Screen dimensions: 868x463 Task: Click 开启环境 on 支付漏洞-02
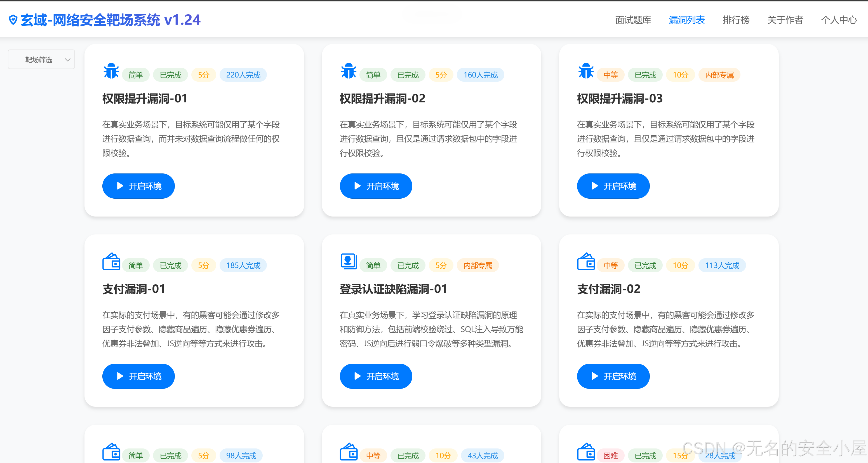click(613, 376)
